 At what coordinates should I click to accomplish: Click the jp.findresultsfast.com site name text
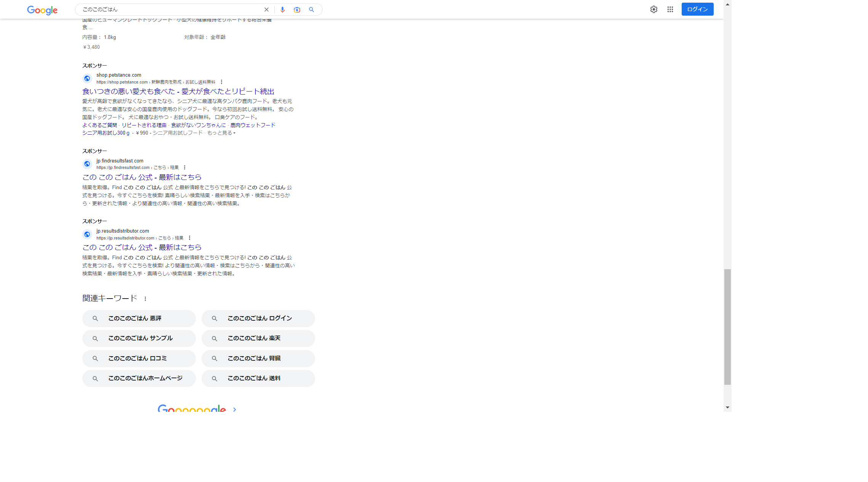click(120, 161)
